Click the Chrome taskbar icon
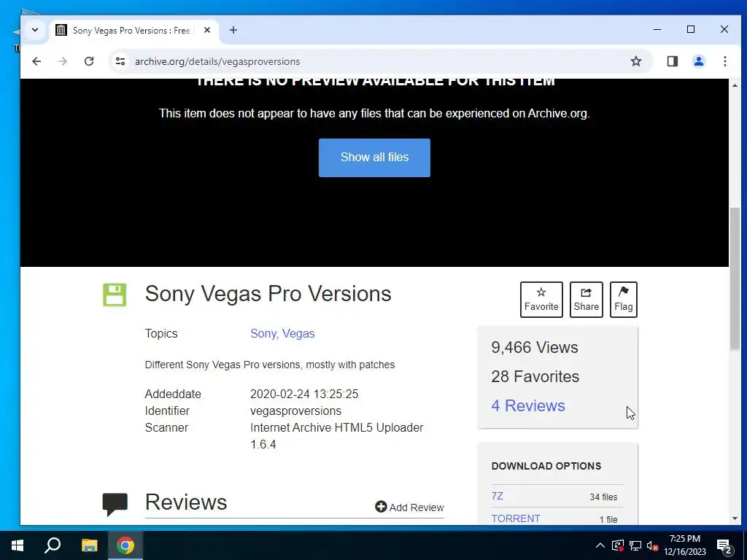This screenshot has height=560, width=747. click(125, 545)
